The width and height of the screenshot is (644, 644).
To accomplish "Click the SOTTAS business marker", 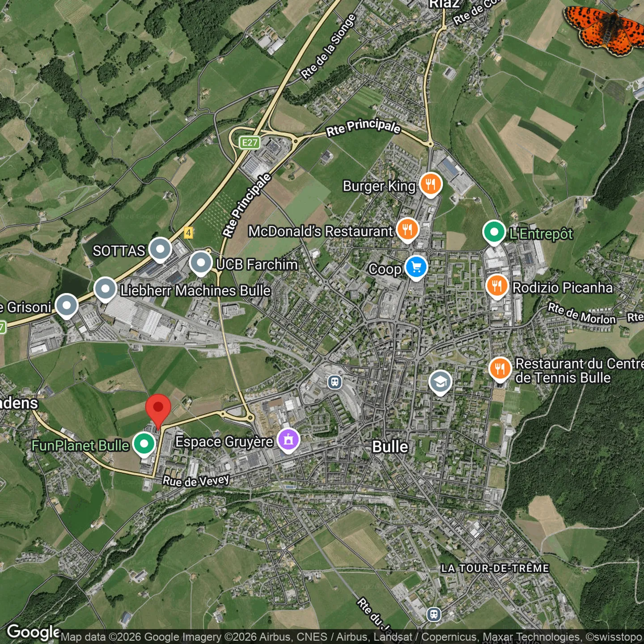I will point(160,249).
